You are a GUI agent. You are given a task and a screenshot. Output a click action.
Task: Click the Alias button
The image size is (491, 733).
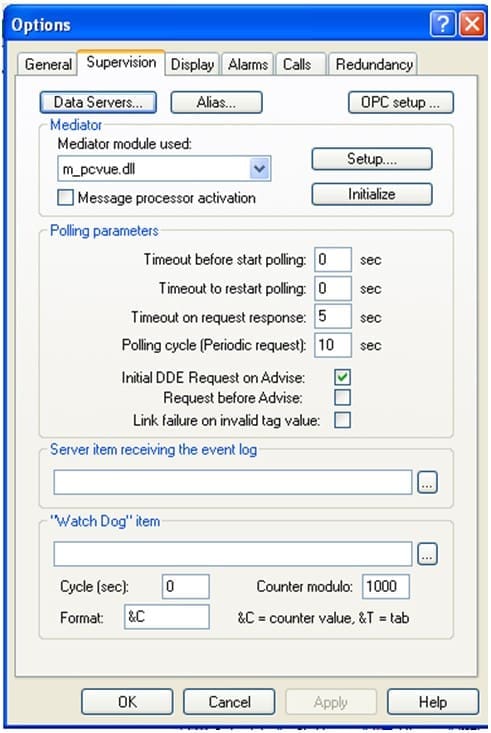pyautogui.click(x=216, y=102)
